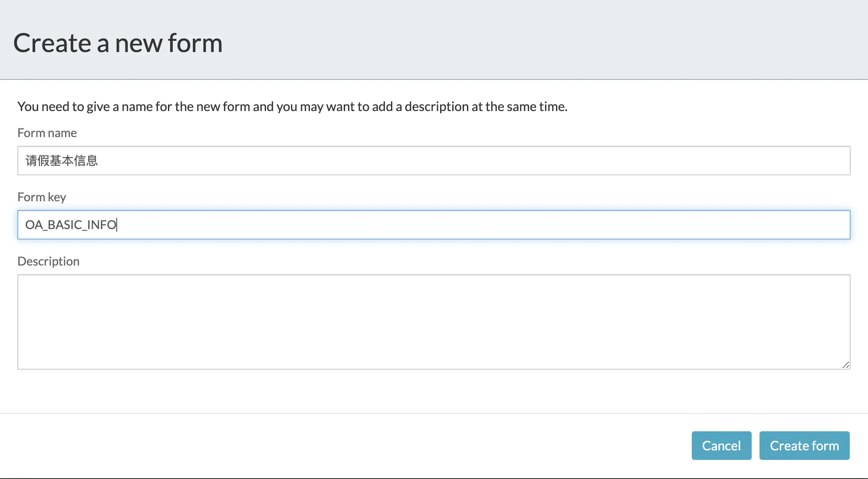Click the word 'form' in the Create form button

pyautogui.click(x=825, y=446)
